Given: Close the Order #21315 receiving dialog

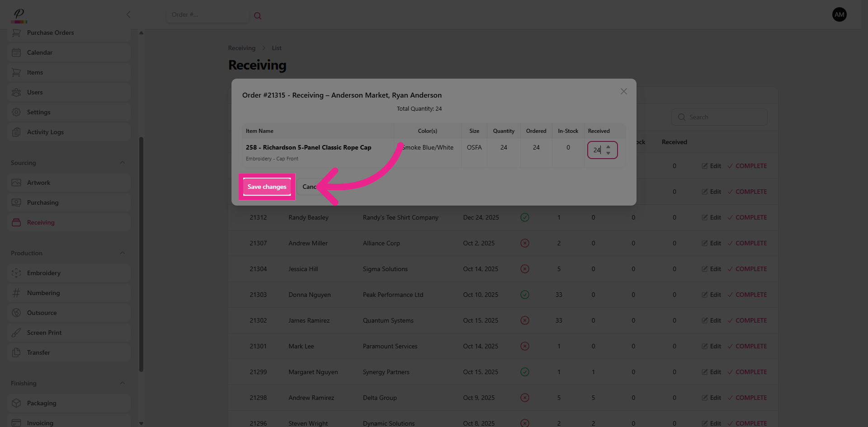Looking at the screenshot, I should click(x=623, y=91).
